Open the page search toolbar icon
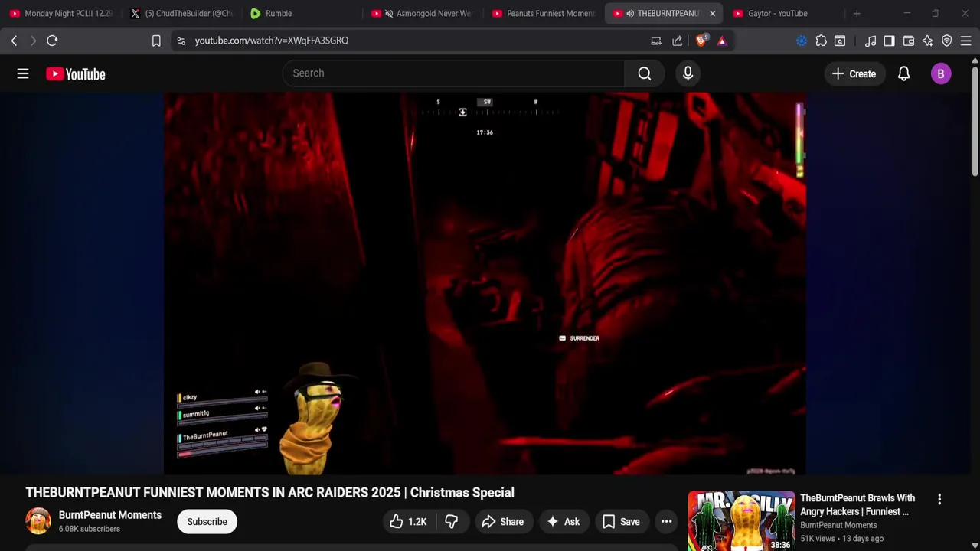 840,41
